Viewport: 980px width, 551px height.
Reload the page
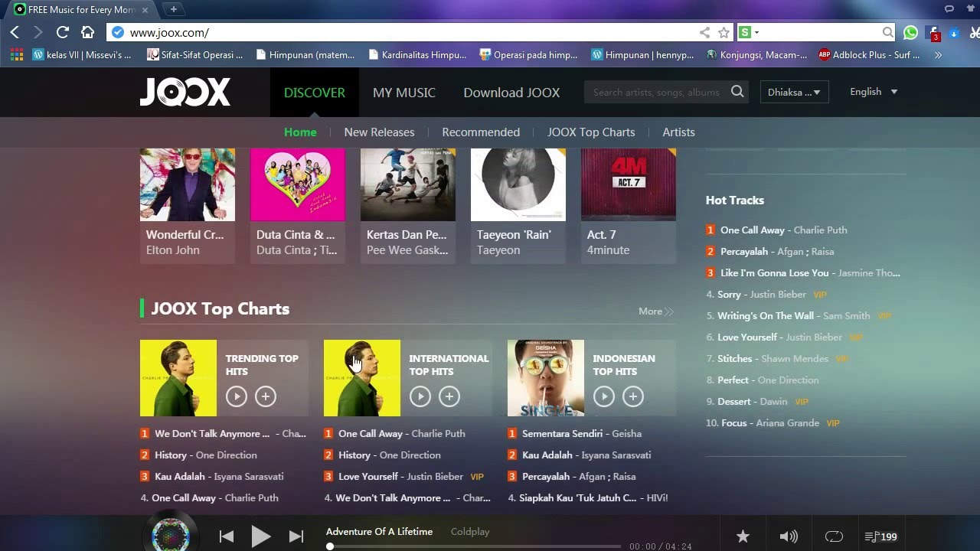point(63,32)
